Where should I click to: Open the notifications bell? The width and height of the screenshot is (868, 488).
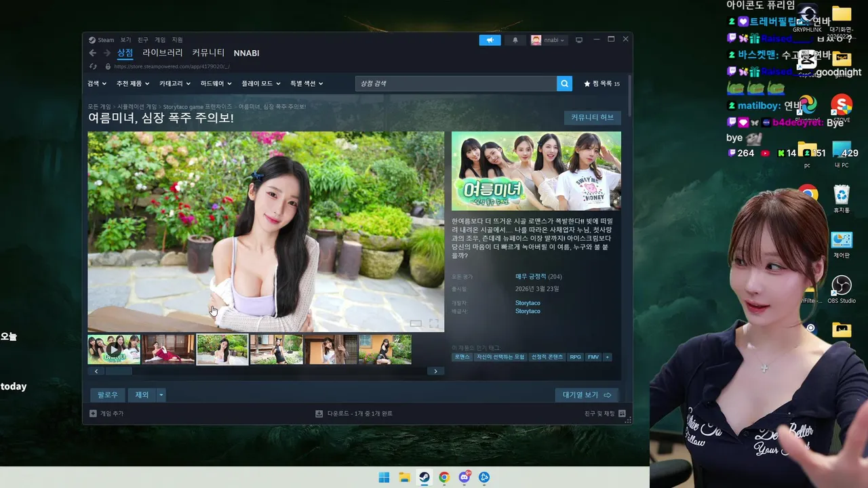click(x=515, y=40)
